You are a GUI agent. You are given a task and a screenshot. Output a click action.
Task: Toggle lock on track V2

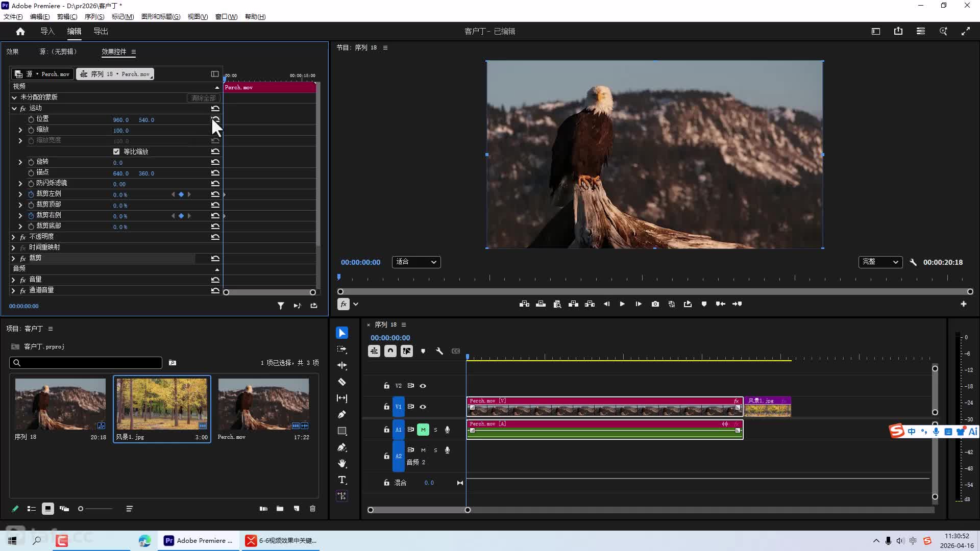click(386, 386)
